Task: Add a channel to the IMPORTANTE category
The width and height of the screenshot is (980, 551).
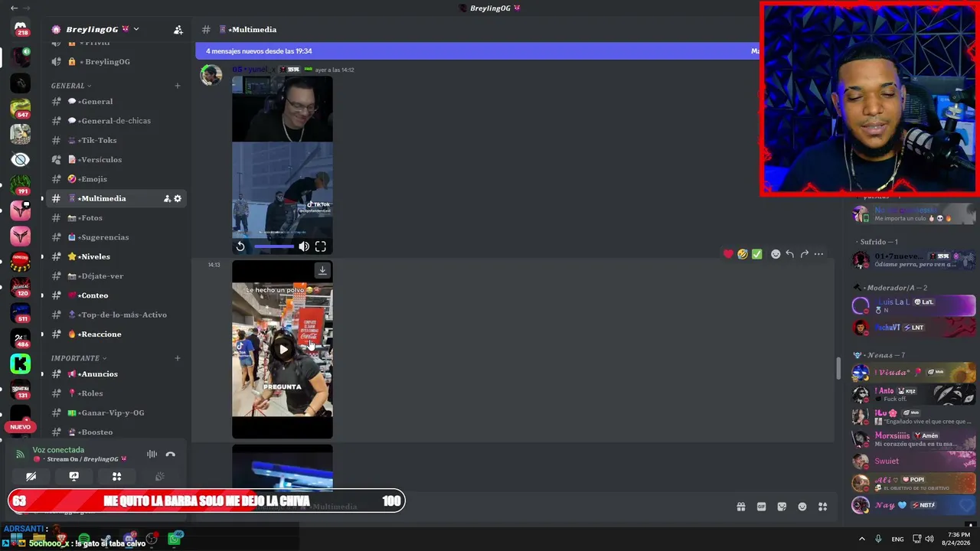Action: [178, 358]
